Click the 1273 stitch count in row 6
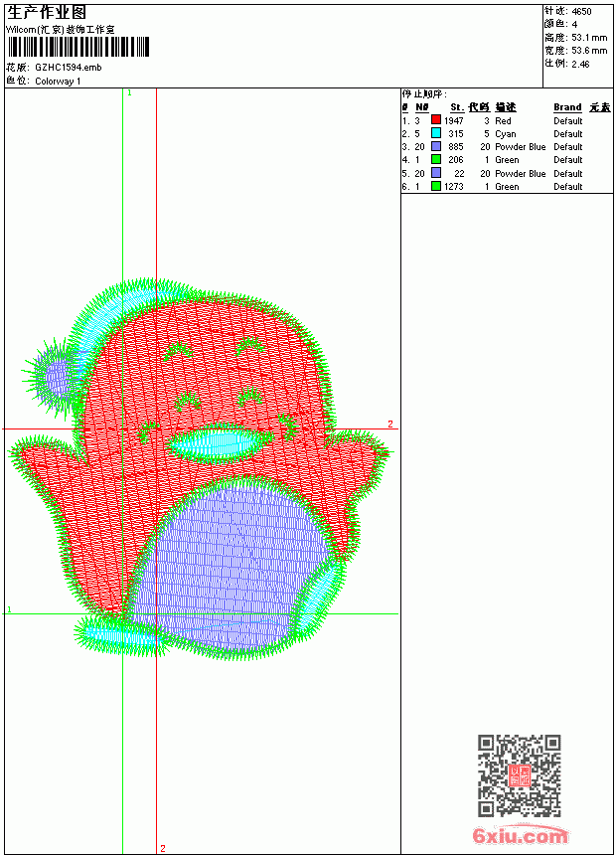Viewport: 616px width, 855px height. [x=453, y=187]
